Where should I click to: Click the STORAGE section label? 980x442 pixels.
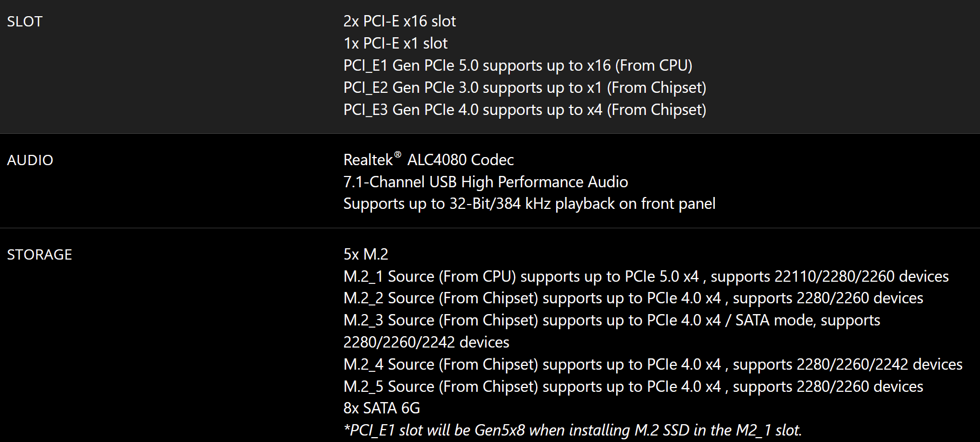pos(39,255)
